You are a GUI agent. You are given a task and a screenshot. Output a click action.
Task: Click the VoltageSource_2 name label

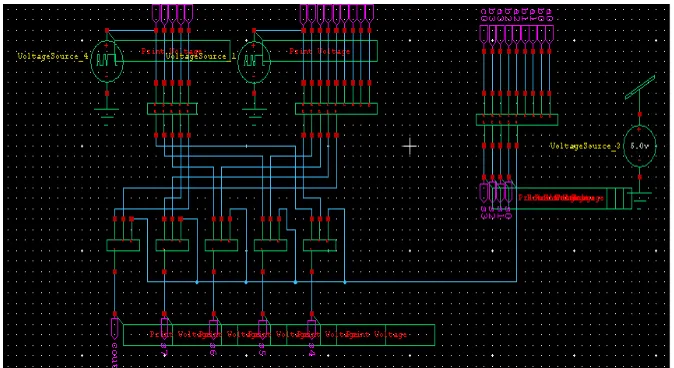tap(585, 146)
